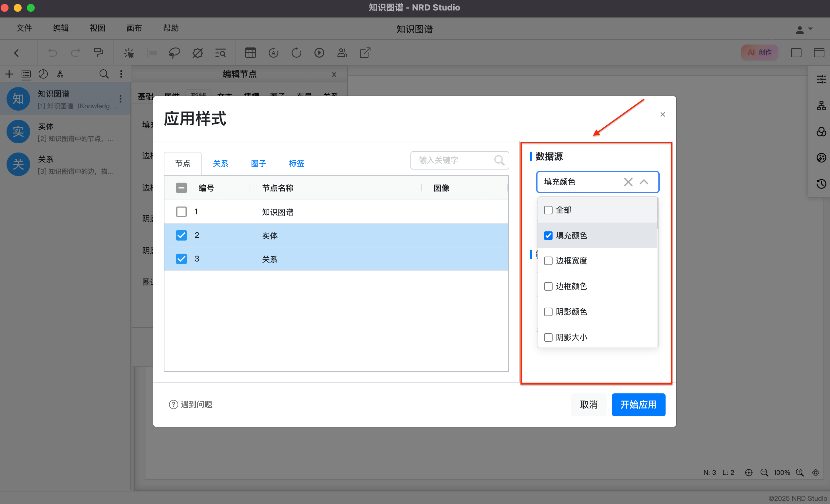Switch to list view icon
Screen dimensions: 830x504
[26, 74]
